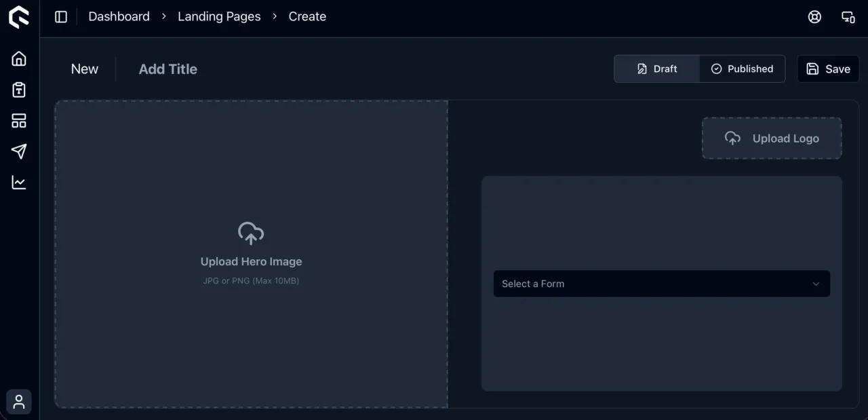
Task: Toggle the sidebar panel icon
Action: pyautogui.click(x=61, y=17)
